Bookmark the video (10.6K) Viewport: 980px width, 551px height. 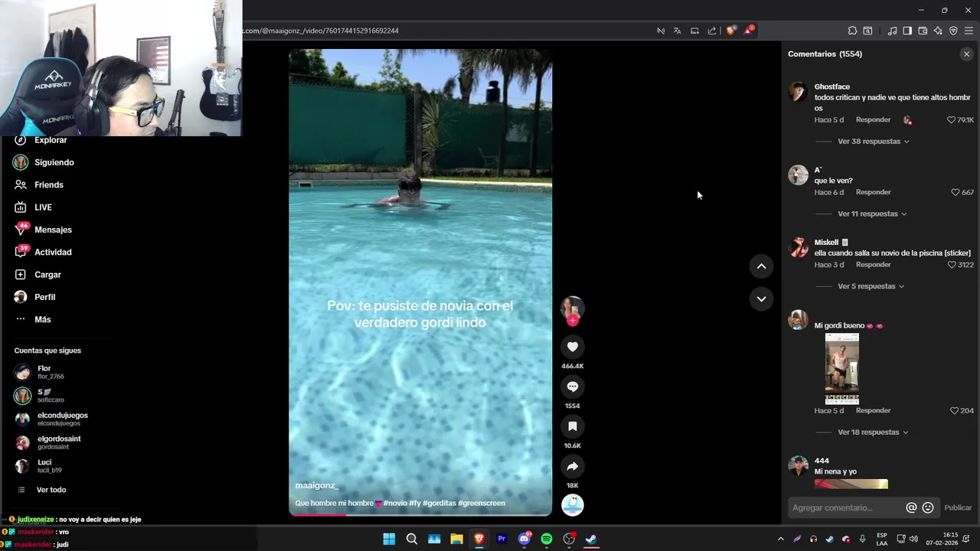coord(573,426)
